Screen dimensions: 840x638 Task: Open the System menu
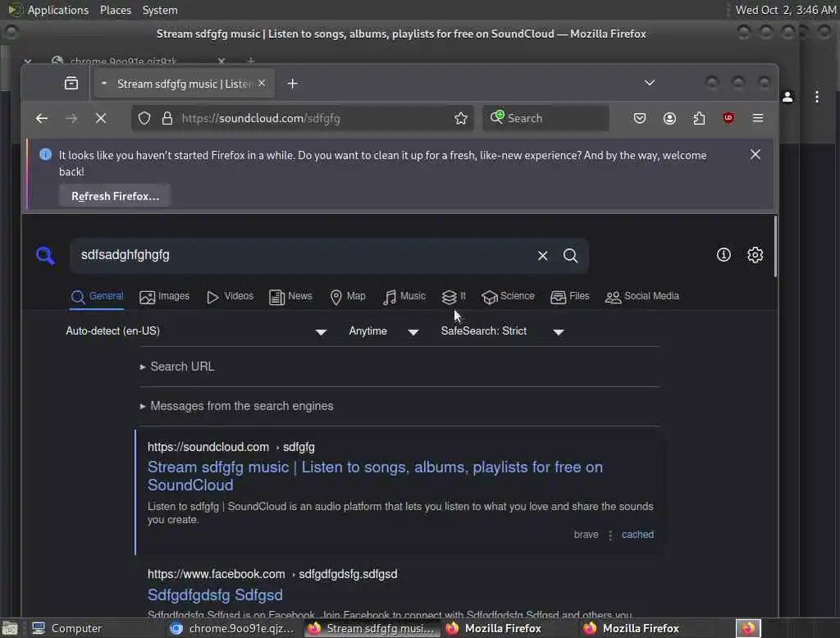point(160,10)
